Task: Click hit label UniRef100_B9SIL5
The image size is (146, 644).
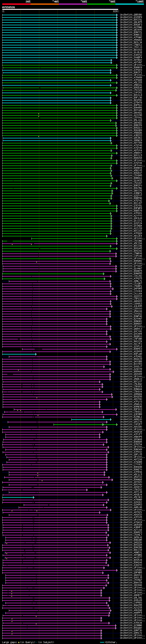Action: click(x=131, y=156)
